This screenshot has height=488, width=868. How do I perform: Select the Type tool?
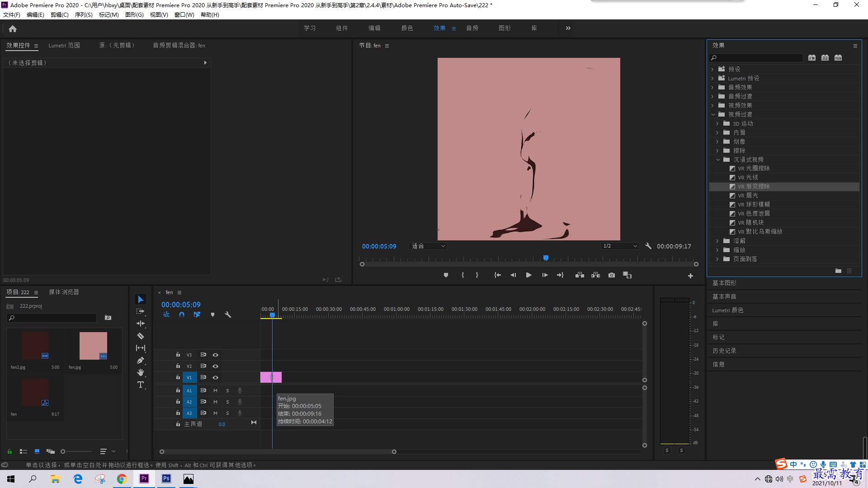click(x=141, y=385)
